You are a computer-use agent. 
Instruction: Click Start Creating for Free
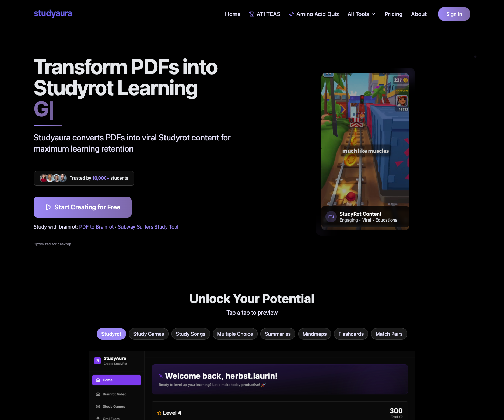[83, 207]
